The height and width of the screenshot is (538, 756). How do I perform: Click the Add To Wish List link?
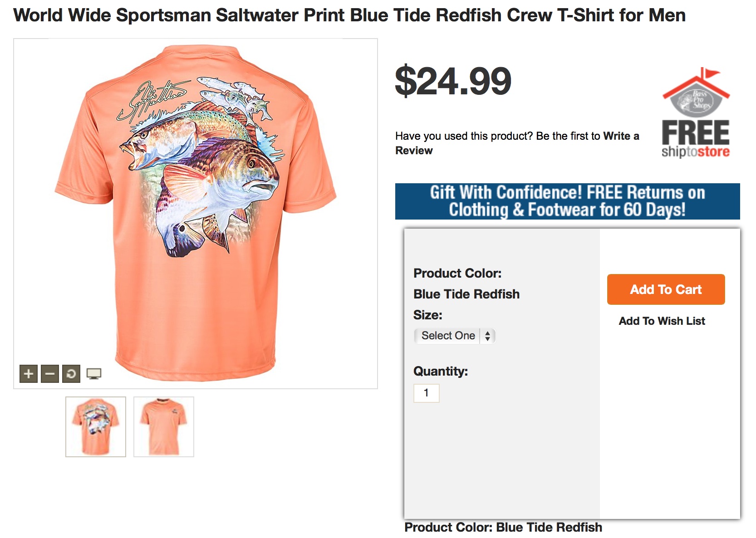pos(662,321)
